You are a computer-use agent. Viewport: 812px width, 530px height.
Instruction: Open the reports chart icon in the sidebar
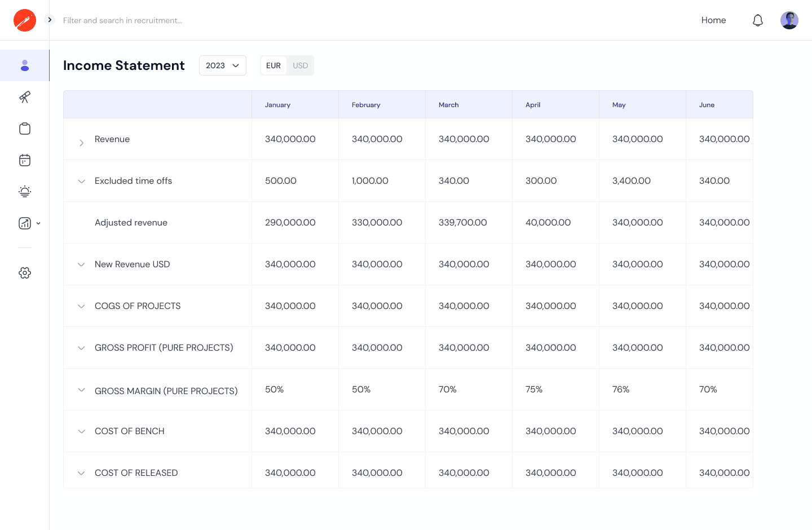(x=25, y=223)
